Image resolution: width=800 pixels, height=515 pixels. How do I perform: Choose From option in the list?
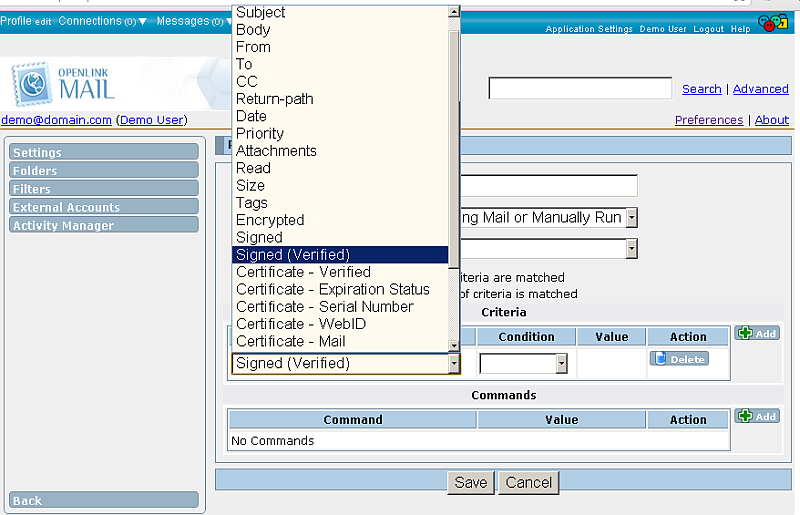(340, 47)
